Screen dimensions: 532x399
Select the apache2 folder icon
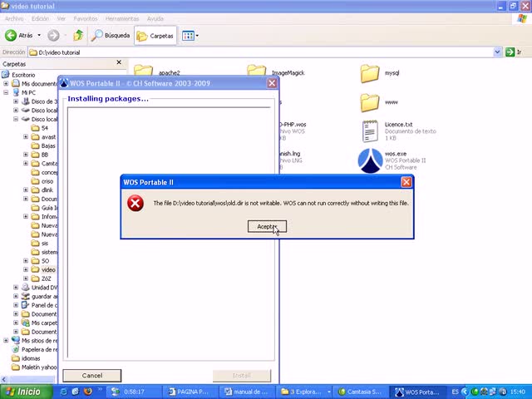coord(143,70)
